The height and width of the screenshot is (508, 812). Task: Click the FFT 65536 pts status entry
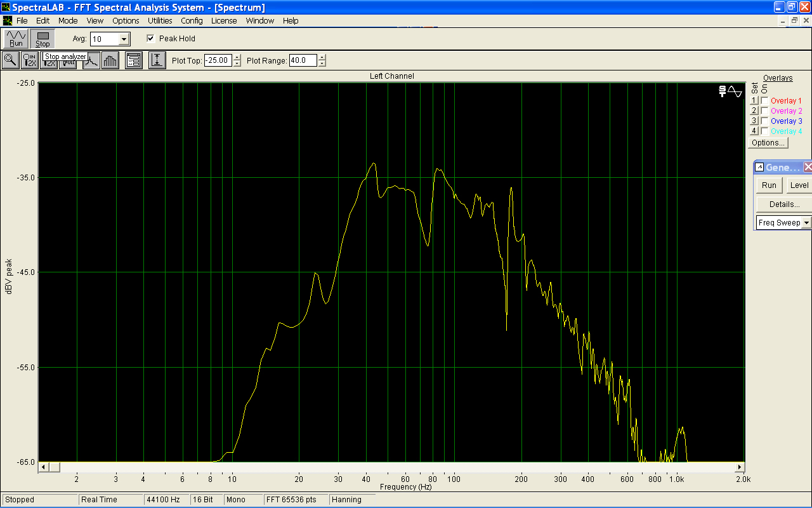point(296,500)
